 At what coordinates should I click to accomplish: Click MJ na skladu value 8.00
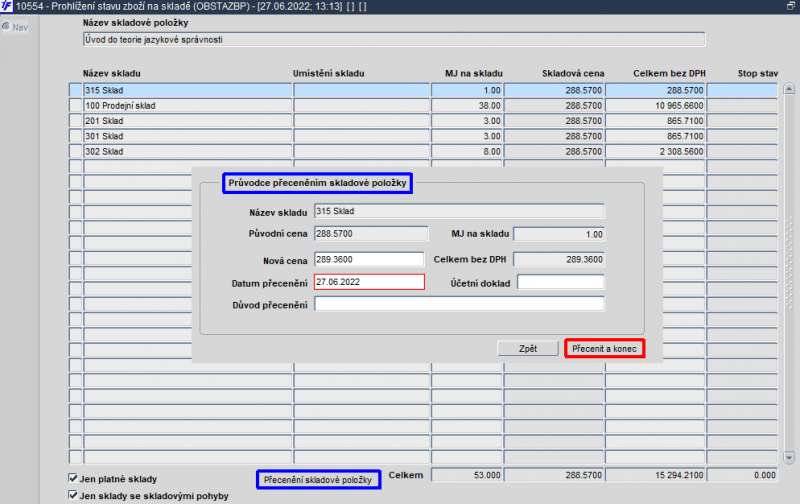pyautogui.click(x=467, y=152)
